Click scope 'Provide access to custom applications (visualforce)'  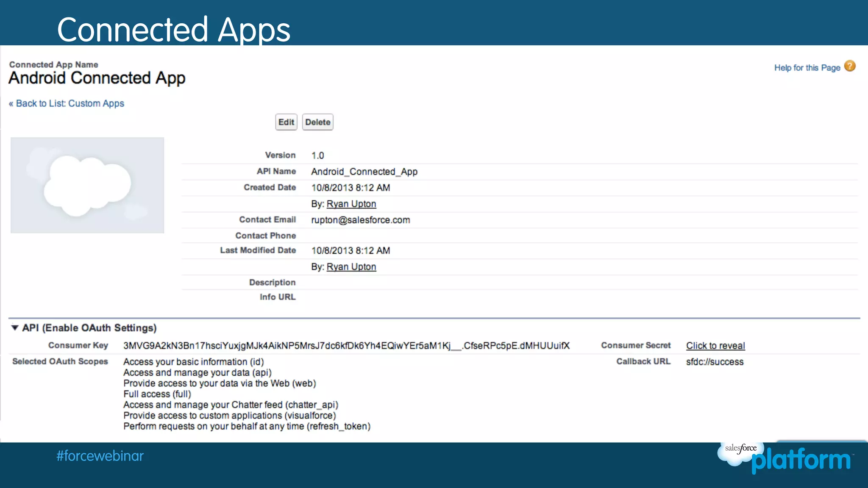click(x=230, y=416)
